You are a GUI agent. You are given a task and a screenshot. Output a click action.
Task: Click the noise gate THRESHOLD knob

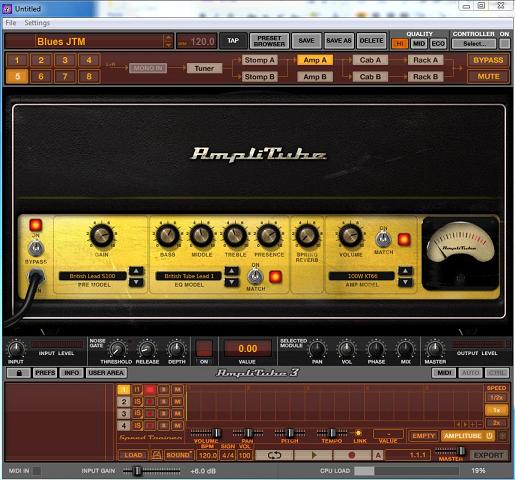(x=117, y=349)
